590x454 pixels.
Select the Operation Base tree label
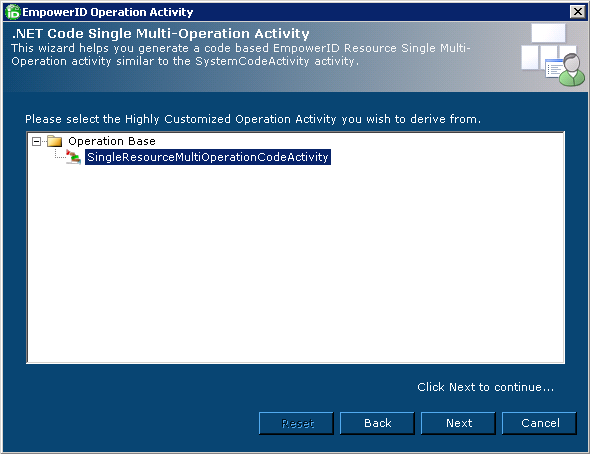click(x=112, y=141)
